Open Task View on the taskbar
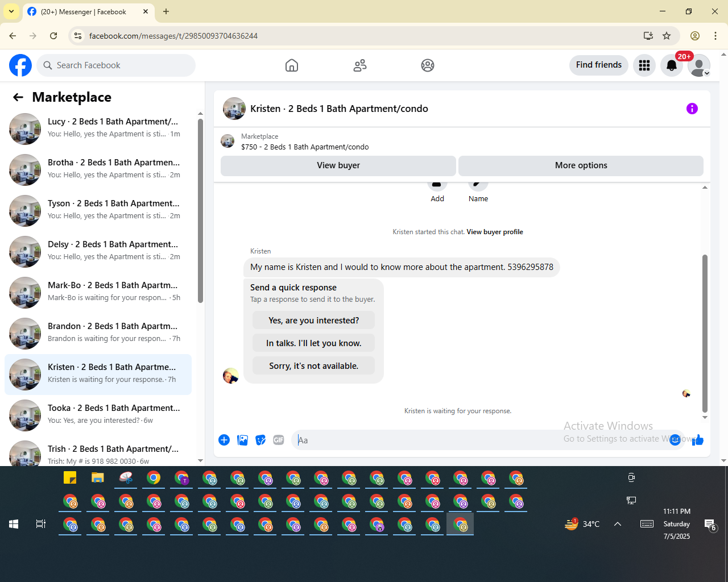This screenshot has height=582, width=728. coord(41,524)
